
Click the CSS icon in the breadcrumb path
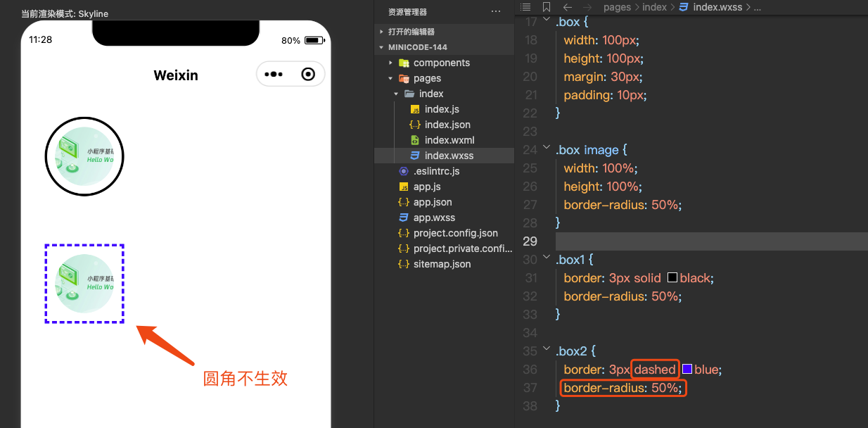(684, 7)
